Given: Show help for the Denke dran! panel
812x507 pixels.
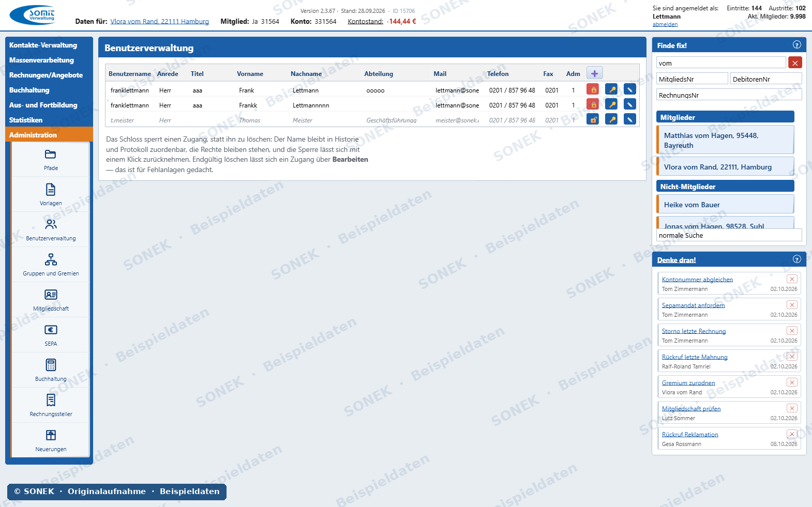Looking at the screenshot, I should 797,259.
